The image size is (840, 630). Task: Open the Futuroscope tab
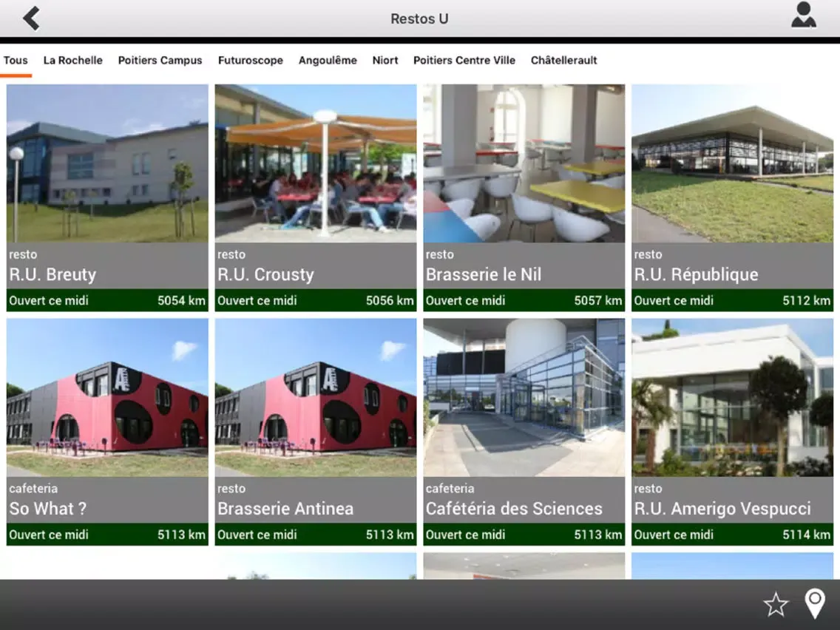coord(250,60)
